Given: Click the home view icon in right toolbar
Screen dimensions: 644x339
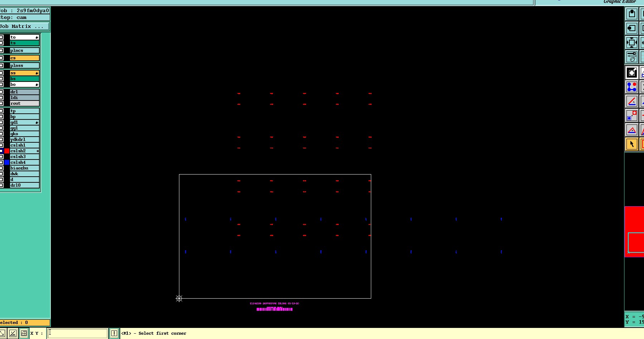Looking at the screenshot, I should [x=632, y=14].
